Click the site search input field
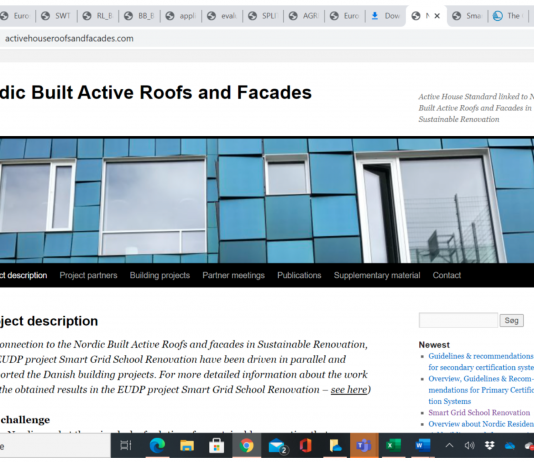534x462 pixels. (x=458, y=320)
